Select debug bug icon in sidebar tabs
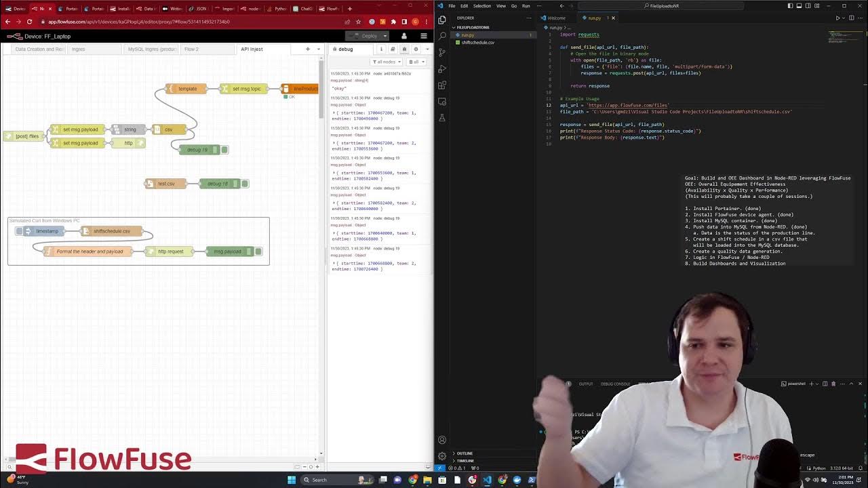This screenshot has height=488, width=868. [404, 49]
